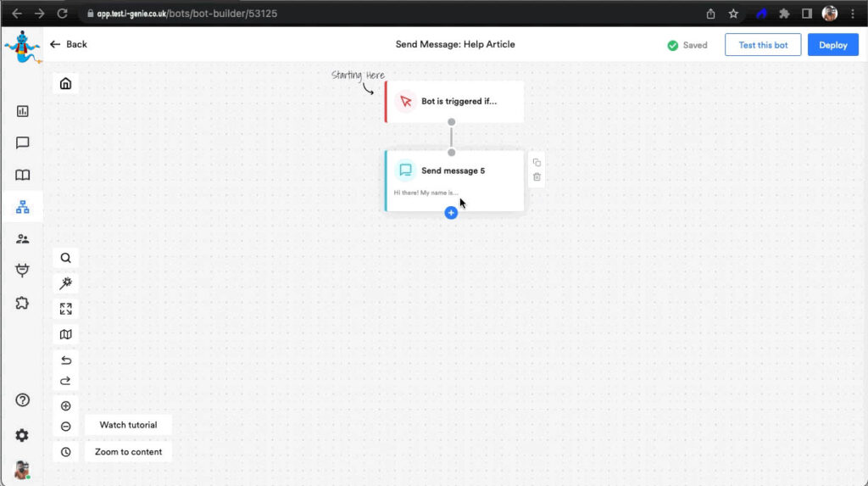Zoom in with the plus magnifier
This screenshot has height=486, width=868.
tap(65, 406)
